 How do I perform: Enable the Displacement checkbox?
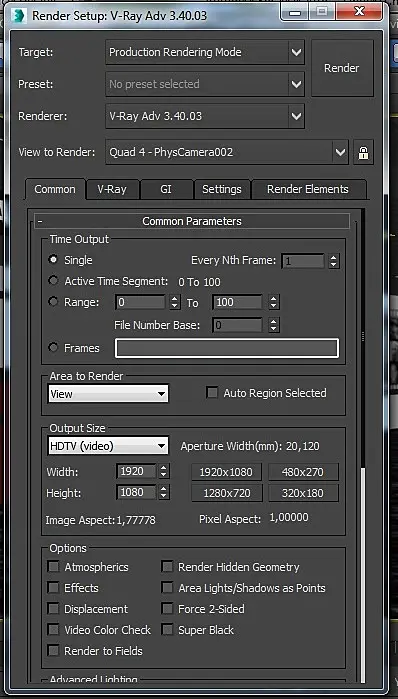(53, 609)
